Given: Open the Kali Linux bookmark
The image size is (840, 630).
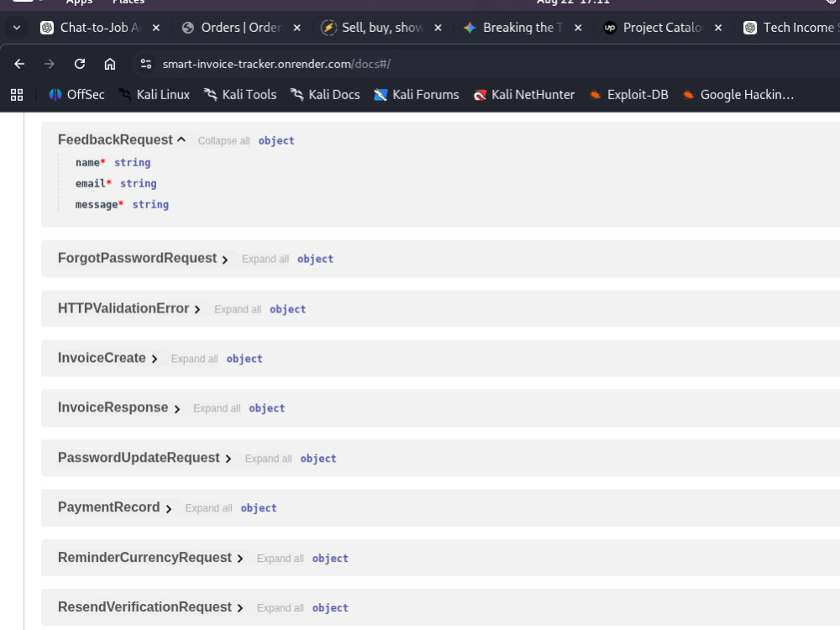Looking at the screenshot, I should coord(155,95).
